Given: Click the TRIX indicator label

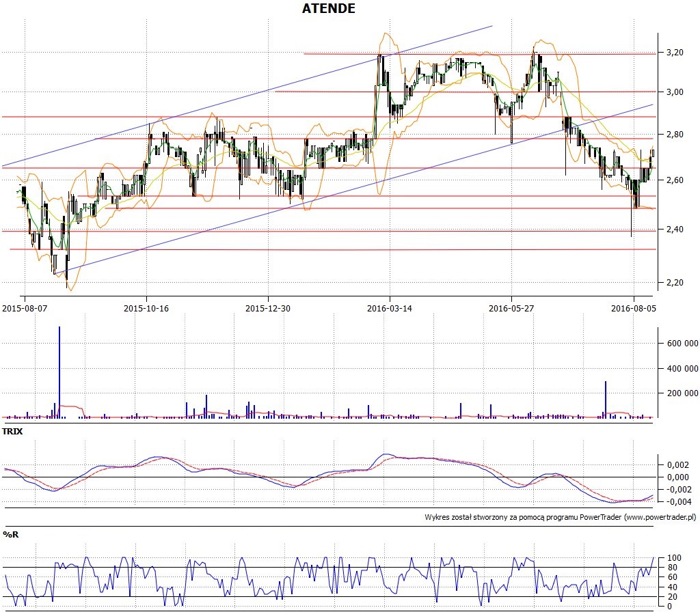Looking at the screenshot, I should (x=12, y=432).
